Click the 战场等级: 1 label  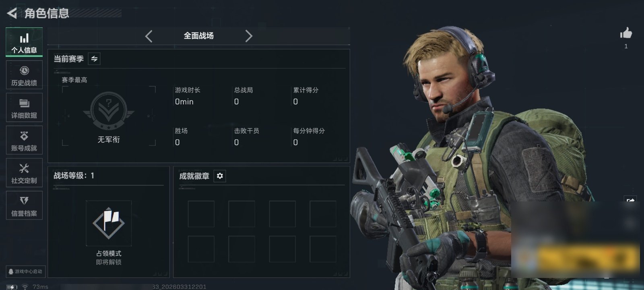click(74, 176)
